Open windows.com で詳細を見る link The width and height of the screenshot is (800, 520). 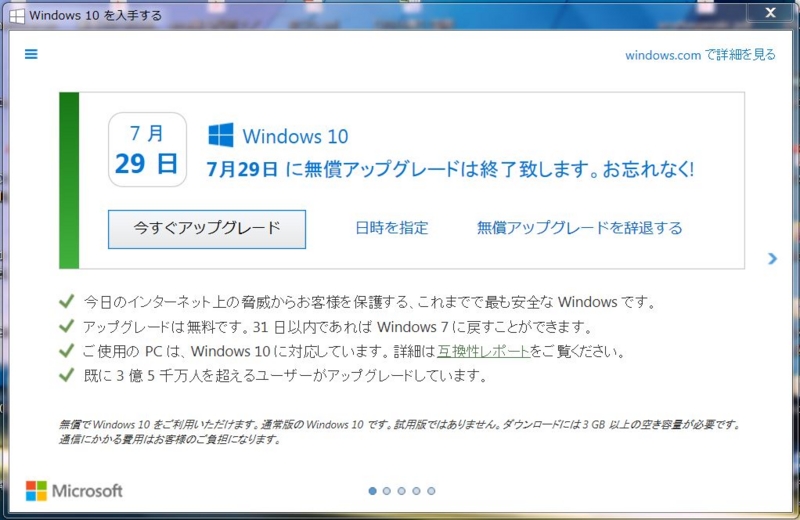pyautogui.click(x=700, y=55)
